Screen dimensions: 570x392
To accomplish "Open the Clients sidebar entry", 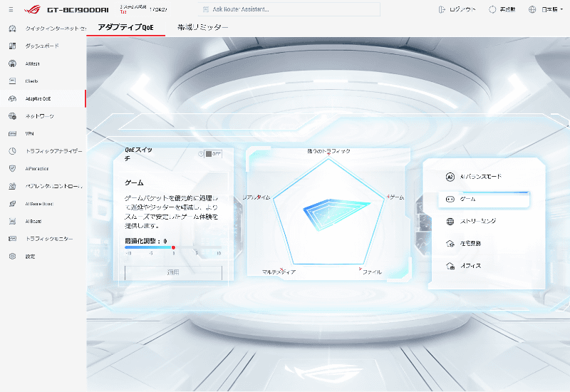I will click(x=43, y=81).
